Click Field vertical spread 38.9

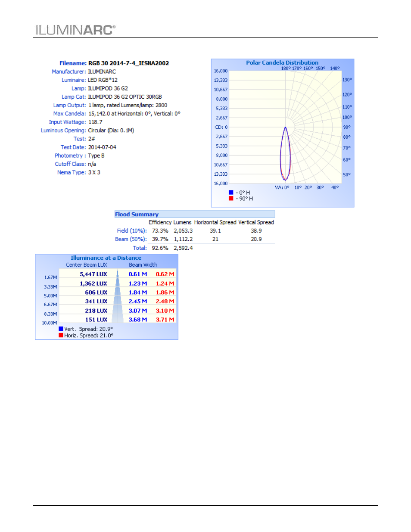click(256, 231)
